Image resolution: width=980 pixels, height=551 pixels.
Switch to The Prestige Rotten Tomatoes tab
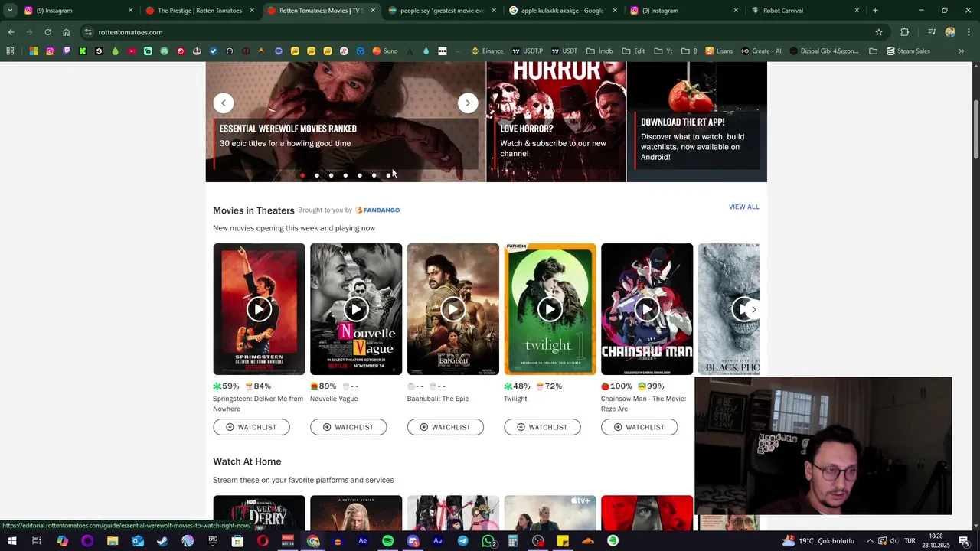pyautogui.click(x=199, y=11)
